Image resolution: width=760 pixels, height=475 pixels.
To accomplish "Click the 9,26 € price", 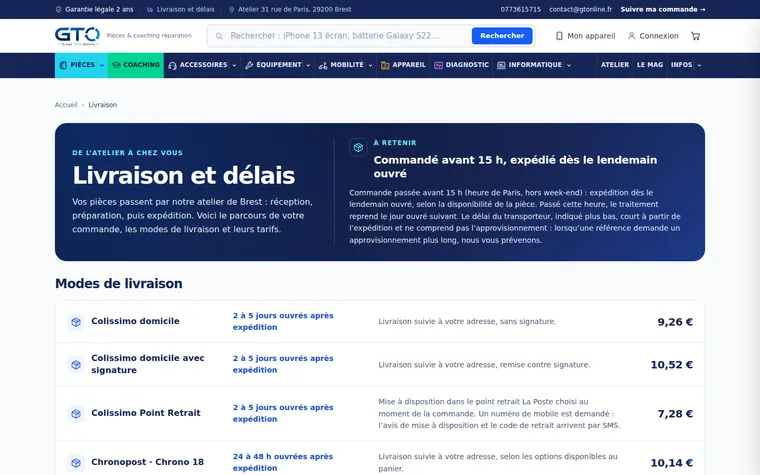I will pyautogui.click(x=675, y=322).
